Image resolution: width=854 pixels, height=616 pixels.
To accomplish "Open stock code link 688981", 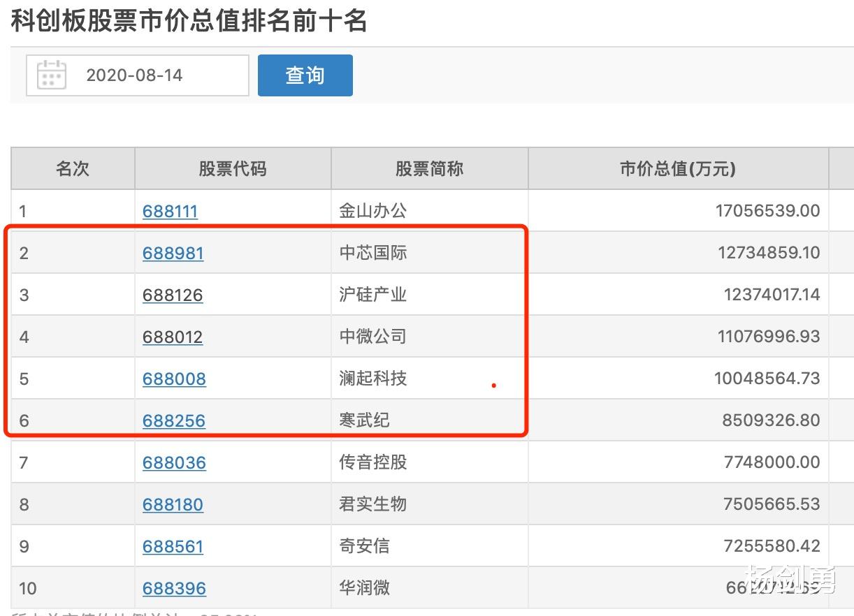I will point(173,253).
